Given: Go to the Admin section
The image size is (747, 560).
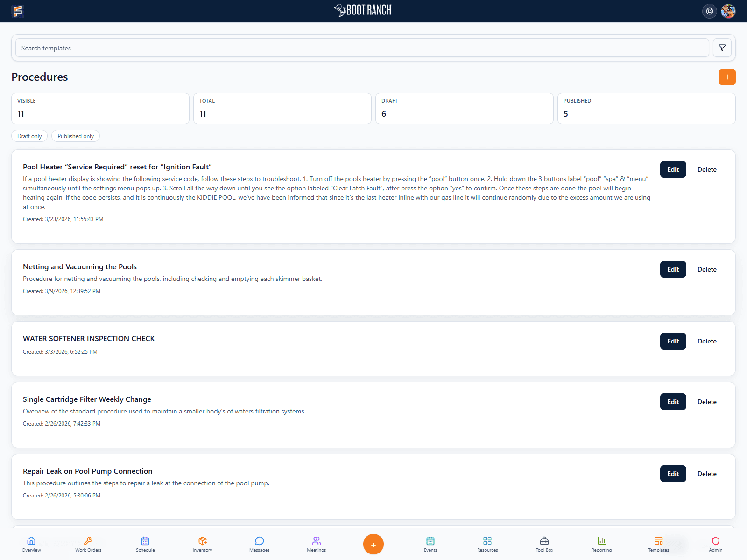Looking at the screenshot, I should tap(715, 544).
